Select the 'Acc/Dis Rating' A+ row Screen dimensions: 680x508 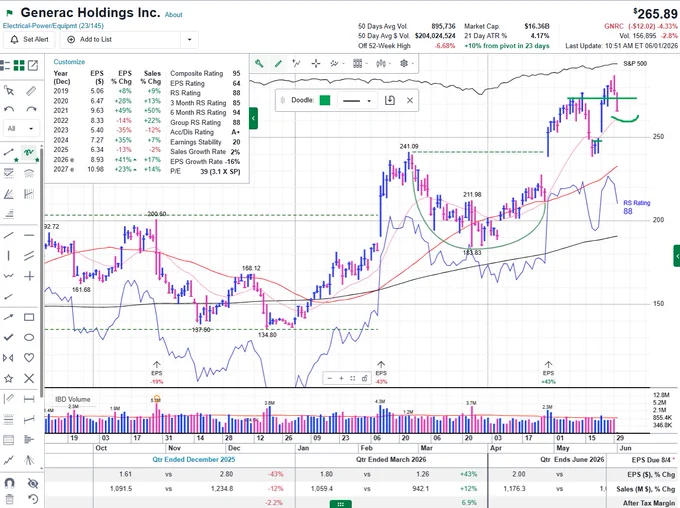(205, 132)
